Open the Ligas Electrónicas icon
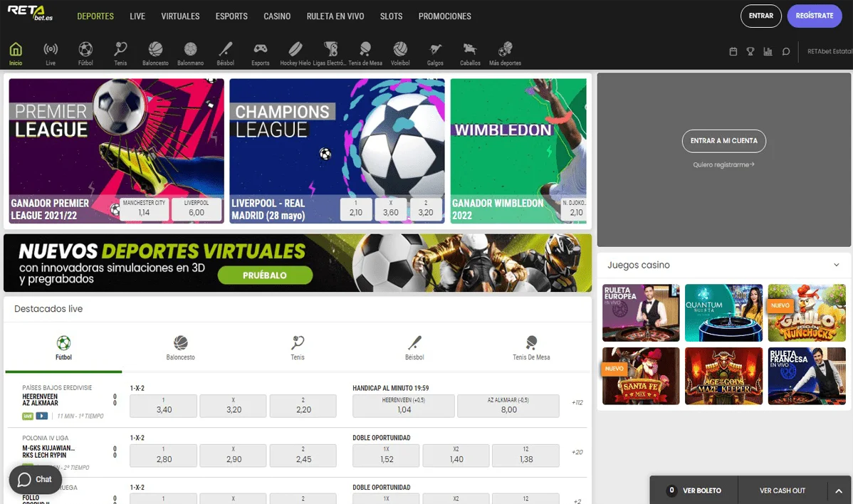This screenshot has width=853, height=504. point(330,54)
